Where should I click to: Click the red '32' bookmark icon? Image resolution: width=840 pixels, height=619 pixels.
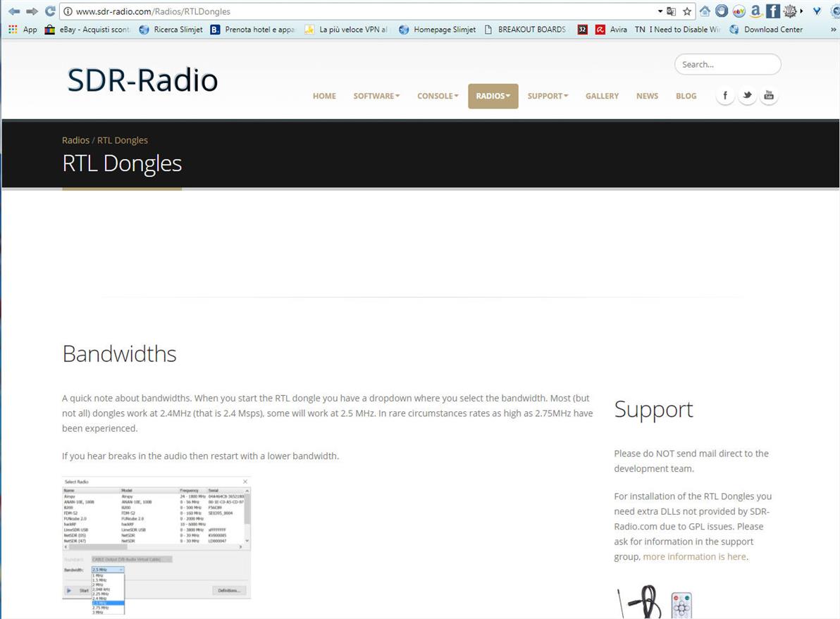click(582, 30)
